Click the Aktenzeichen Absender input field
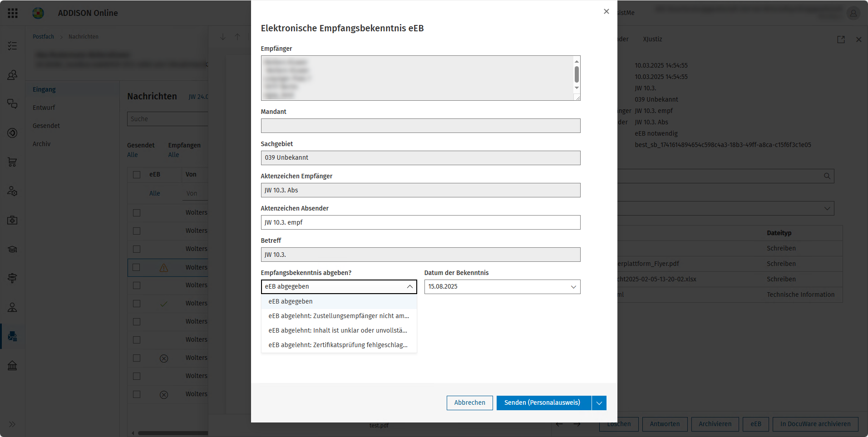 pyautogui.click(x=420, y=222)
